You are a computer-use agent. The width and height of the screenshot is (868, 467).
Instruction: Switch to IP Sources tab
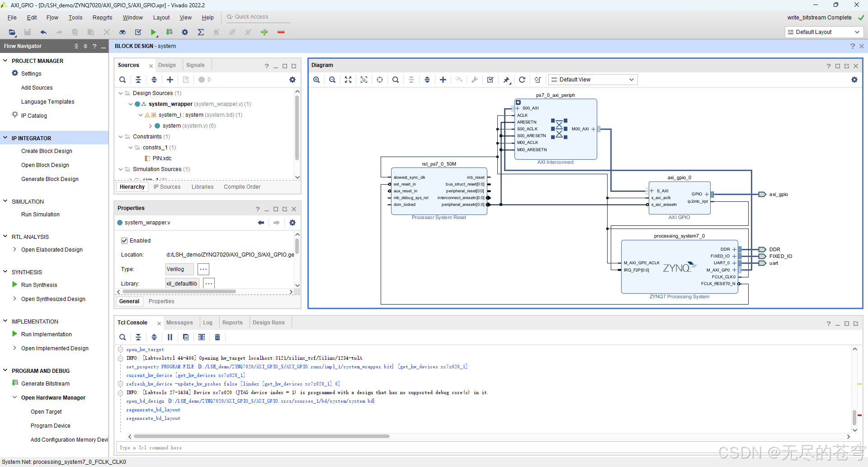click(x=167, y=187)
